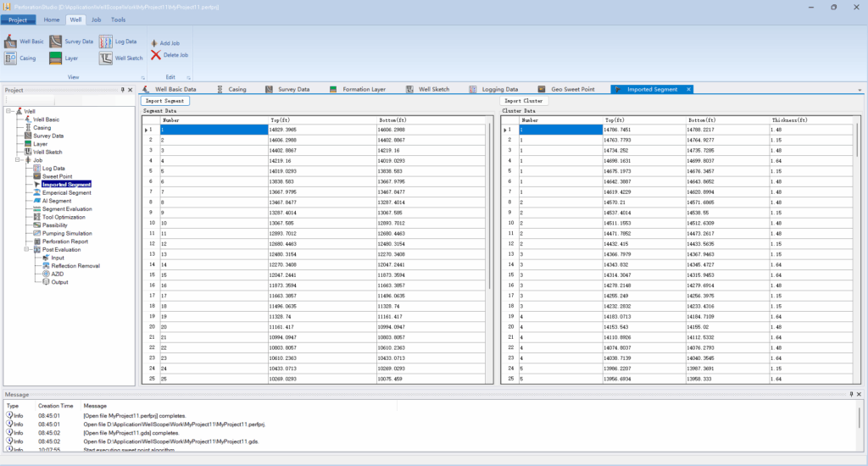Screen dimensions: 868x466
Task: Select Well Sketch in project tree
Action: click(x=47, y=153)
